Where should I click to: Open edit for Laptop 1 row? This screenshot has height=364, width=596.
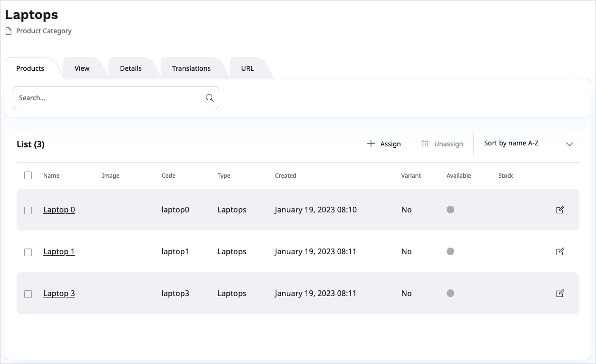click(x=560, y=251)
